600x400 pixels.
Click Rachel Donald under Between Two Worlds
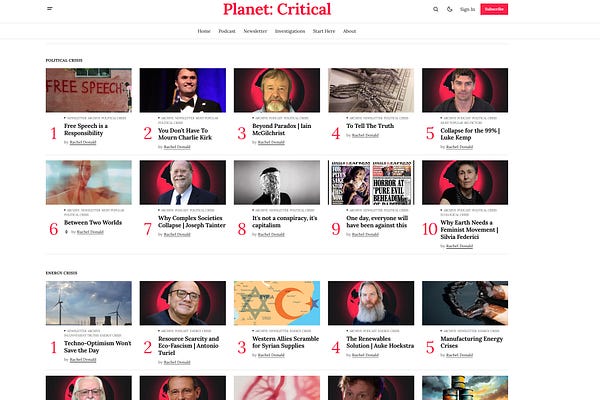point(90,232)
